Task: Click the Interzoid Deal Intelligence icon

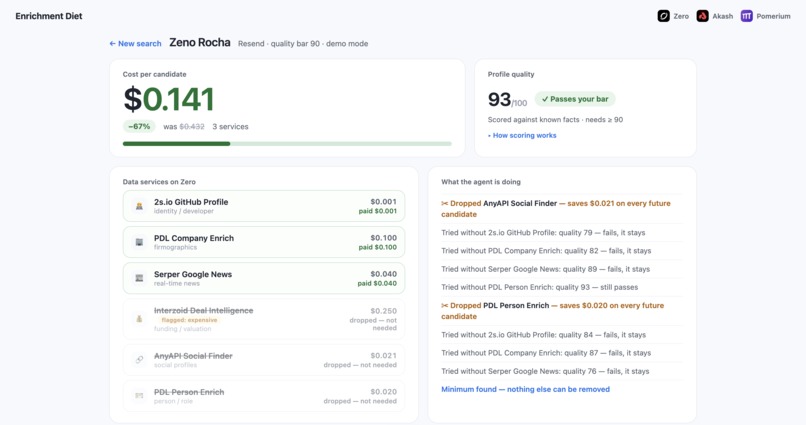Action: pos(139,319)
